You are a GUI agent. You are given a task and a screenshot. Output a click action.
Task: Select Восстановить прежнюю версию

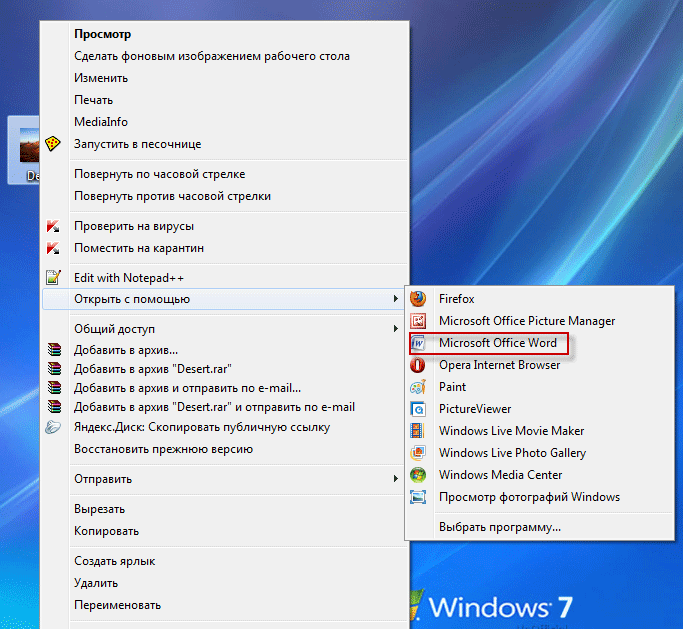tap(163, 449)
